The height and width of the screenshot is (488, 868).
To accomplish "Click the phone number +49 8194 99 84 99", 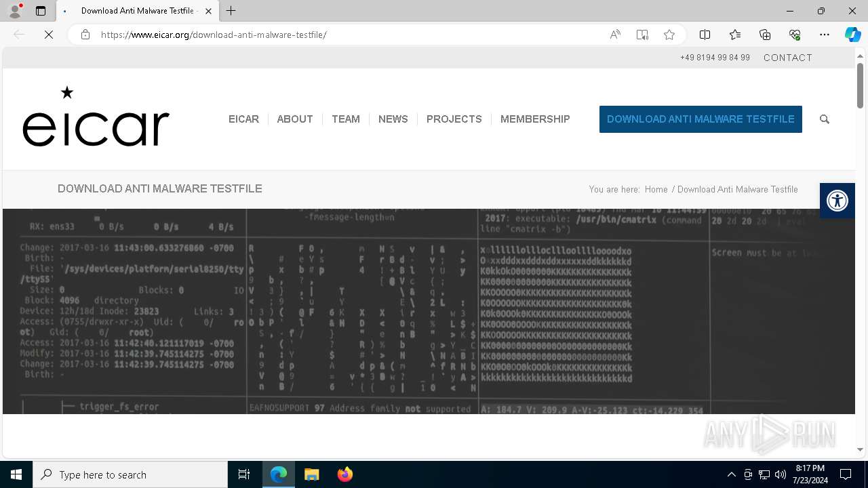I will [715, 58].
